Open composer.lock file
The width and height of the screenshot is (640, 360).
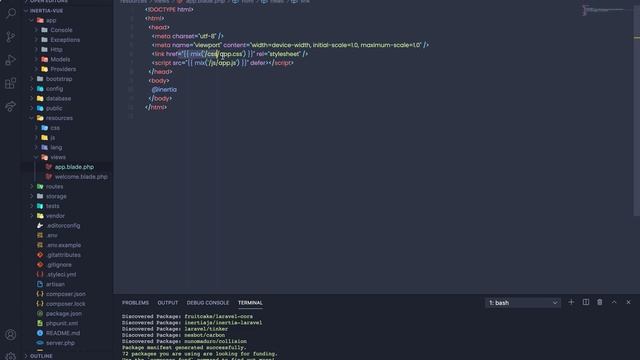[x=67, y=304]
